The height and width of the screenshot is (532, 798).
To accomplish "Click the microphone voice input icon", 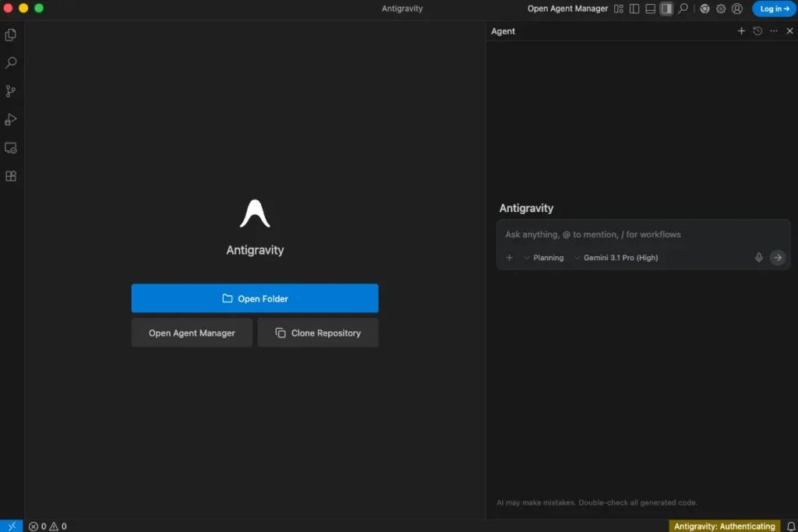I will click(x=758, y=258).
